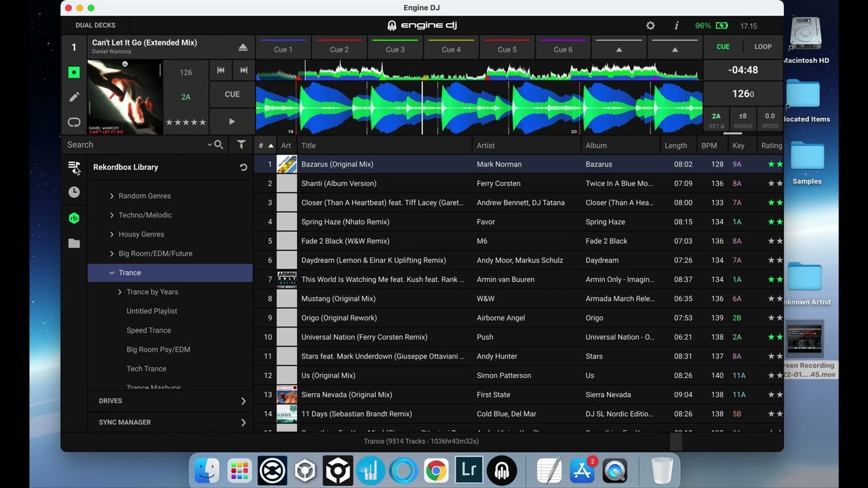Image resolution: width=868 pixels, height=488 pixels.
Task: Rate the deck 1 track five stars
Action: pyautogui.click(x=203, y=123)
